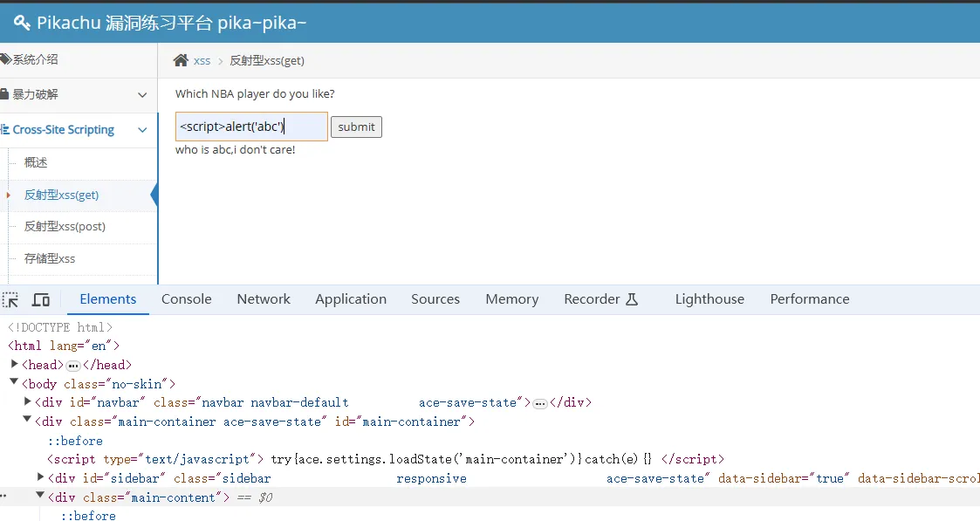Image resolution: width=980 pixels, height=521 pixels.
Task: Collapse the body element triangle
Action: coord(14,381)
